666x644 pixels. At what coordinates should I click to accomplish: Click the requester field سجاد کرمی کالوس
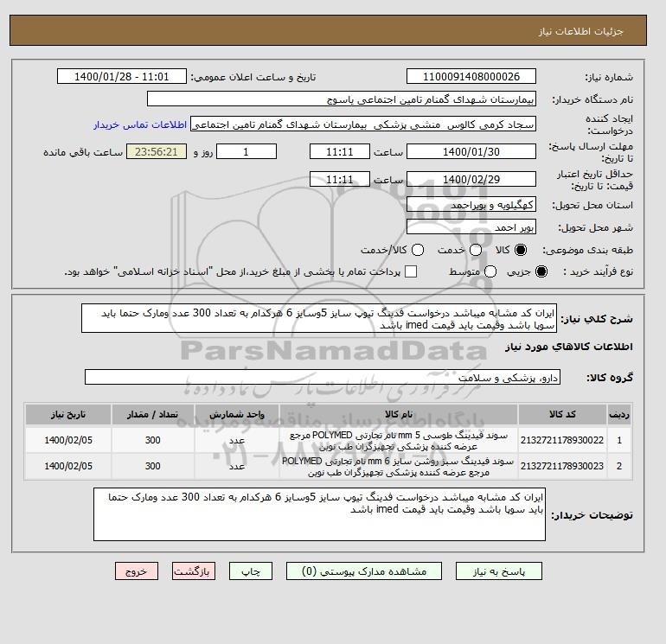click(363, 124)
